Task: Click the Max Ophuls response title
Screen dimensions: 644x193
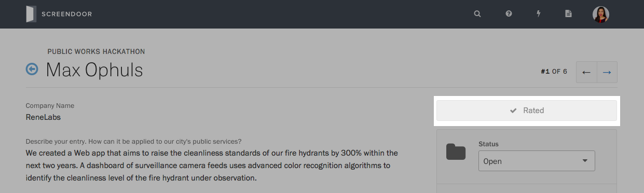Action: click(94, 70)
